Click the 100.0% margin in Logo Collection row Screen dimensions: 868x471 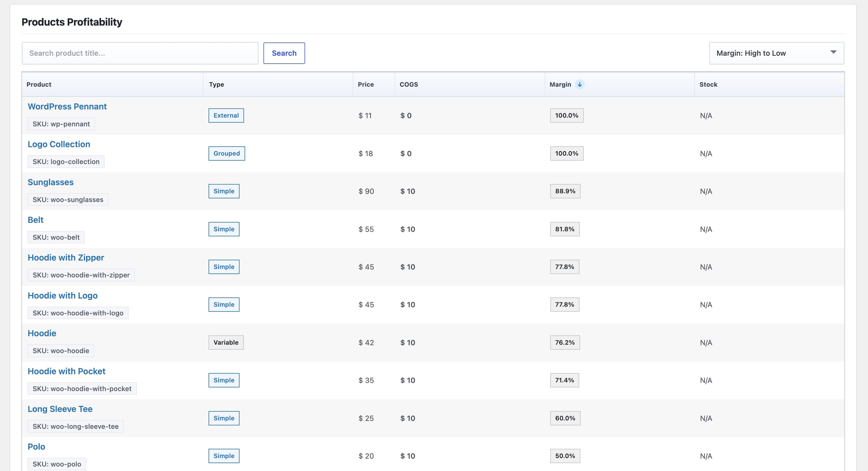(567, 154)
